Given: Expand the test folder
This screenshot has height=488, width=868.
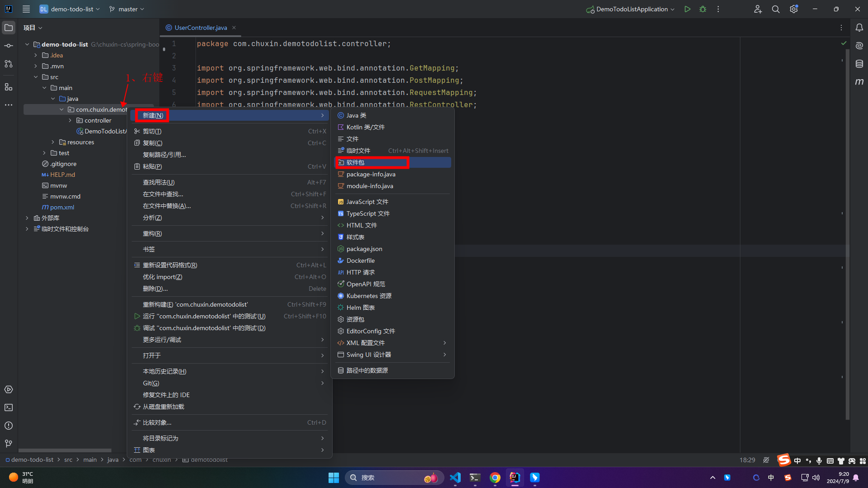Looking at the screenshot, I should coord(44,153).
